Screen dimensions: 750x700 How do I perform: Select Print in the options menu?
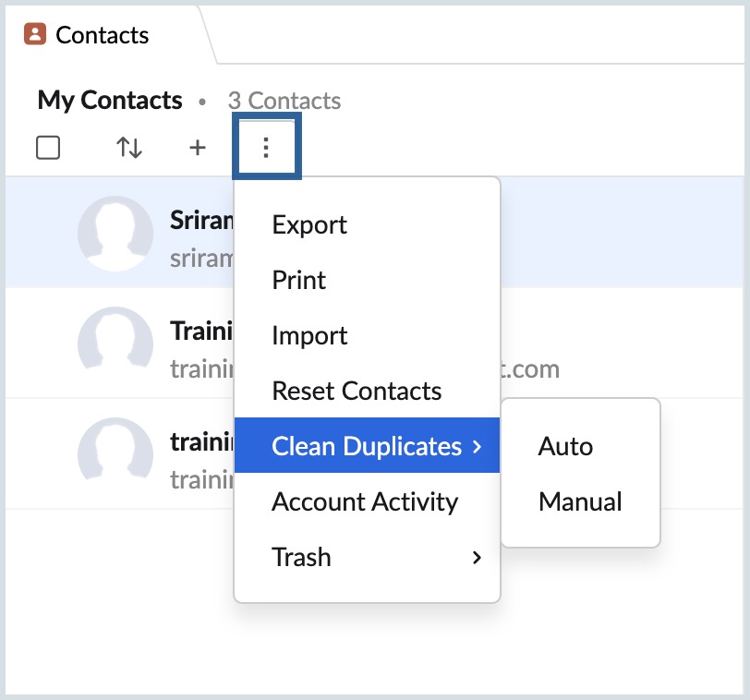pyautogui.click(x=299, y=280)
